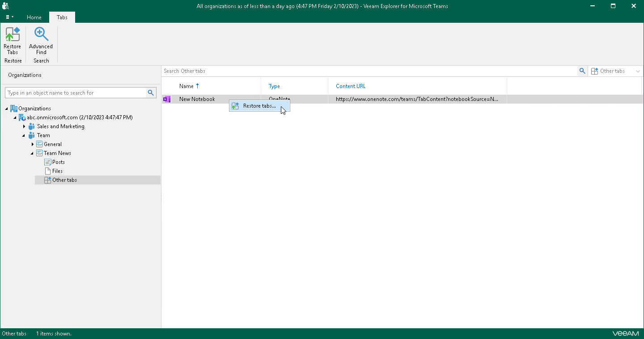Click the Team node people icon
This screenshot has height=339, width=644.
tap(32, 135)
